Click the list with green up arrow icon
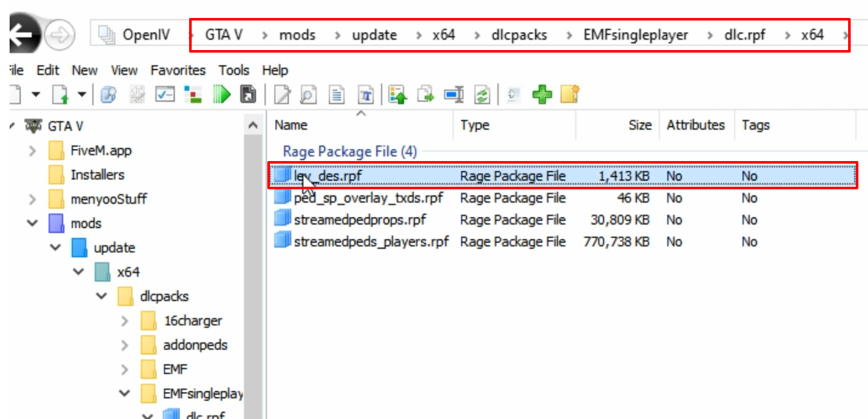 click(x=398, y=95)
